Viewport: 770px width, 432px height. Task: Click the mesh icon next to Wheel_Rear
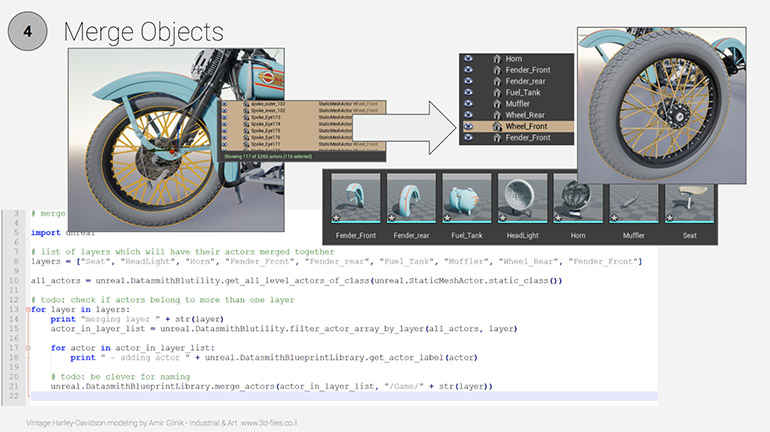pyautogui.click(x=496, y=115)
